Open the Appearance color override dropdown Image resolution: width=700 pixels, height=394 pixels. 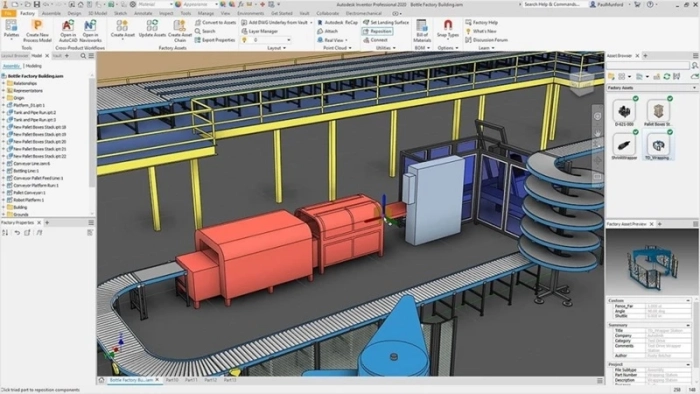pyautogui.click(x=196, y=4)
